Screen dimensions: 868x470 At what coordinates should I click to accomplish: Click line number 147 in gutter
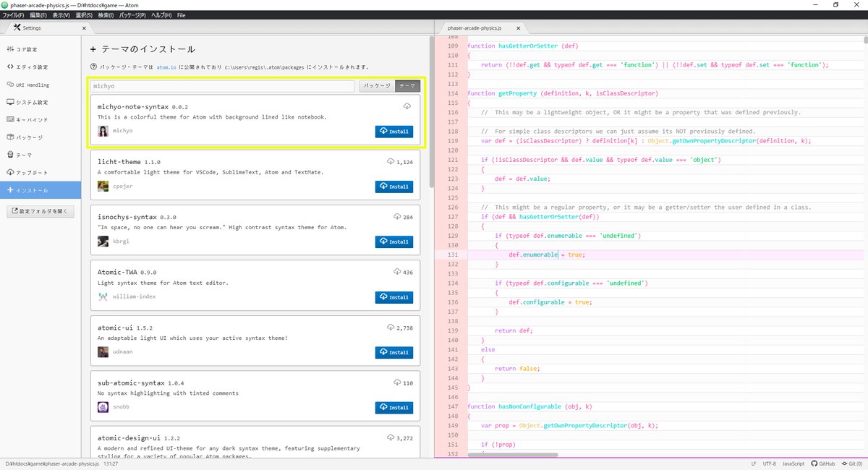pyautogui.click(x=453, y=406)
